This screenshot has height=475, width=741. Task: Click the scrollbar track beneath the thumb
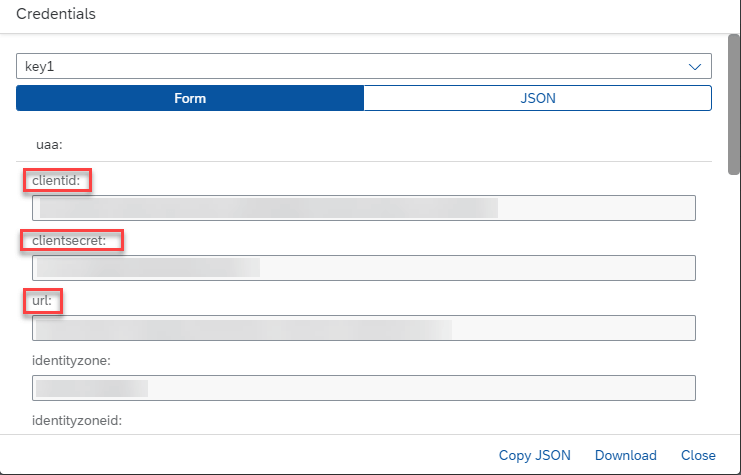click(734, 302)
